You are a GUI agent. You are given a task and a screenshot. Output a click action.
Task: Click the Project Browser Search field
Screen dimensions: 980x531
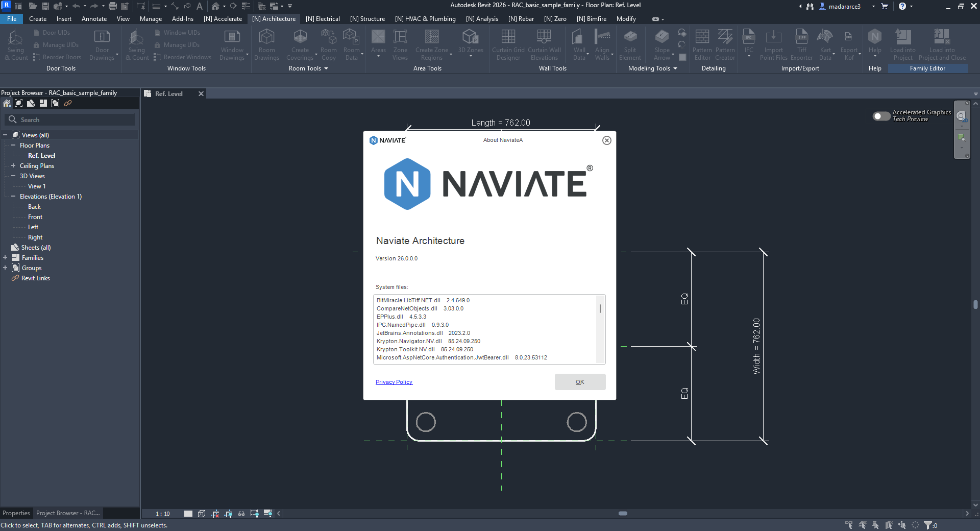pos(70,119)
